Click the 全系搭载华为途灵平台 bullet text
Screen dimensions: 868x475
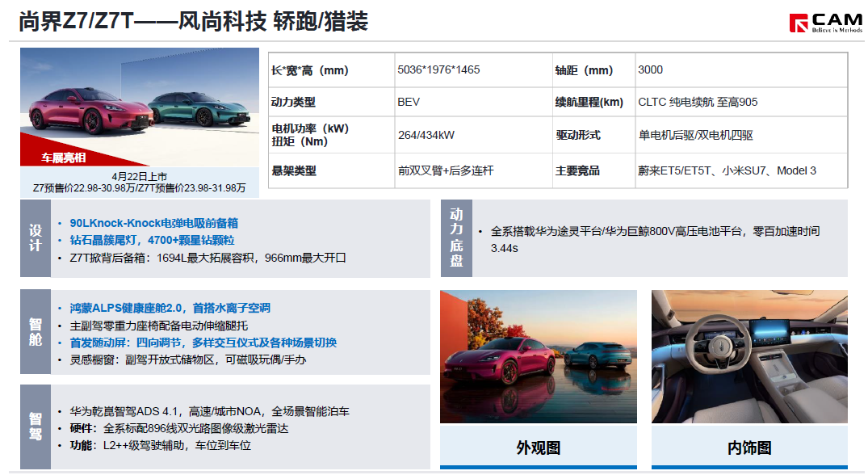(x=655, y=239)
